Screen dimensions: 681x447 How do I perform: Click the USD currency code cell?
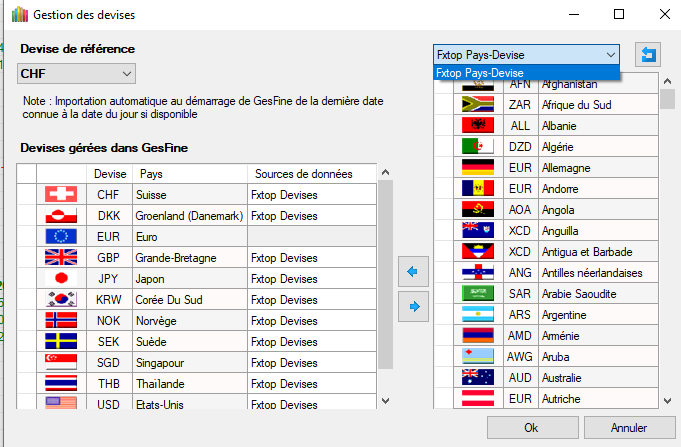pos(109,403)
